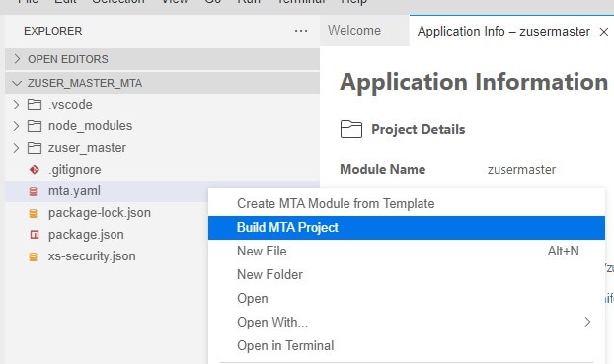The height and width of the screenshot is (364, 614).
Task: Click the mta.yaml file icon
Action: tap(34, 191)
